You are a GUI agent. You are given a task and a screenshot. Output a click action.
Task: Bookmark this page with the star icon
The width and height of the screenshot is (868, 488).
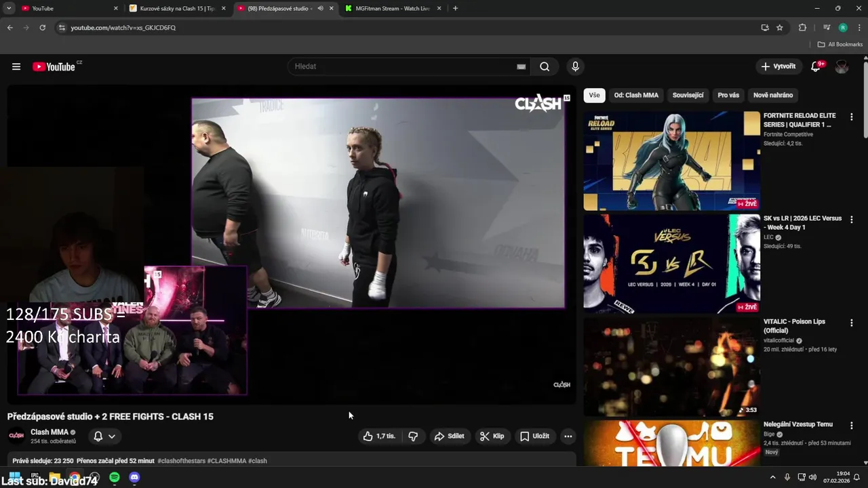pyautogui.click(x=780, y=28)
